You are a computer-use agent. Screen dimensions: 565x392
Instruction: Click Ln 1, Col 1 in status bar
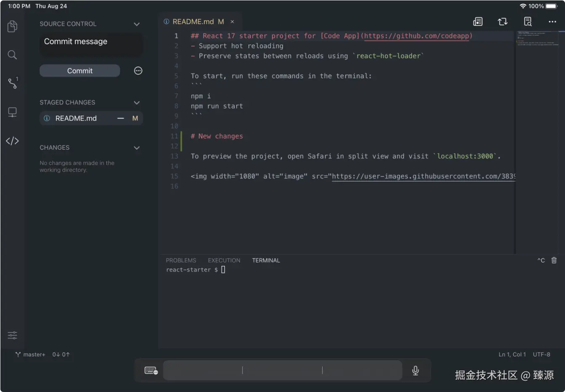click(x=512, y=354)
